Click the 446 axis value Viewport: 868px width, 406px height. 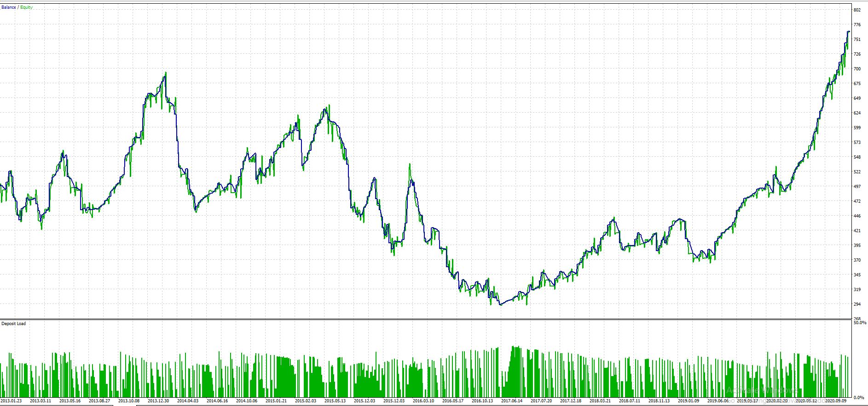(857, 216)
